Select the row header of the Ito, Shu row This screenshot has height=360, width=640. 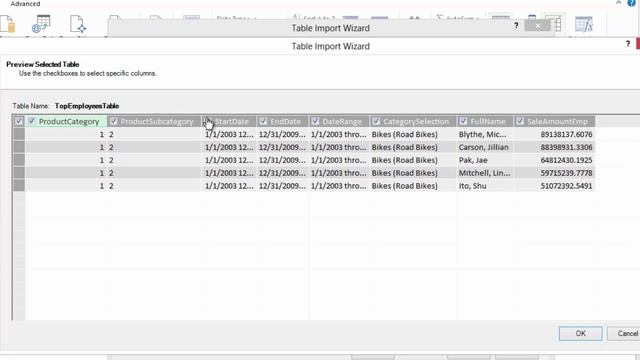click(x=19, y=186)
